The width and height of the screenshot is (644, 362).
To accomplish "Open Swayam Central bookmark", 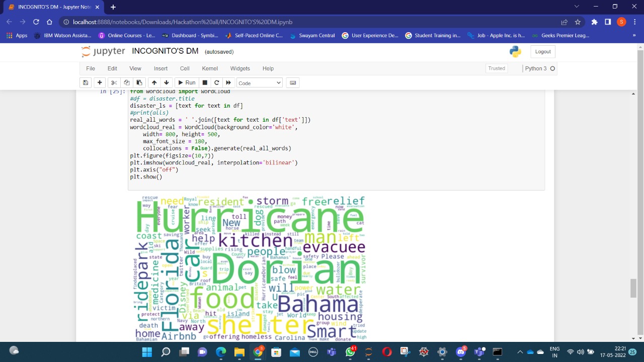I will click(312, 35).
